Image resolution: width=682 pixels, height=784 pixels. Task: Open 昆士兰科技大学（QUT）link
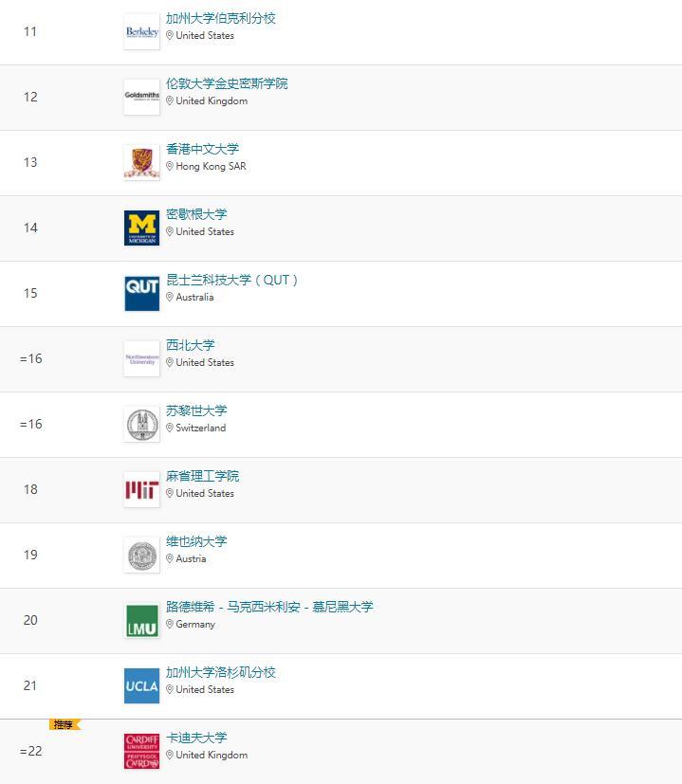(232, 280)
